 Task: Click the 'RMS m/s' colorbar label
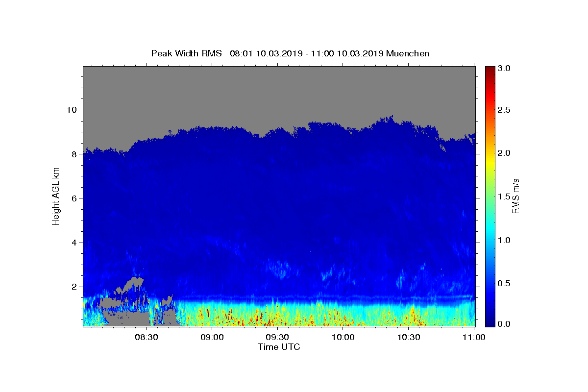point(515,196)
